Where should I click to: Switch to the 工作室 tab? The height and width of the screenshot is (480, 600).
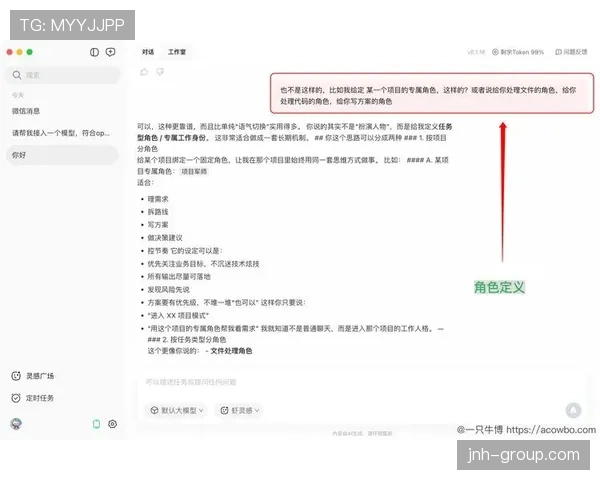(x=177, y=52)
